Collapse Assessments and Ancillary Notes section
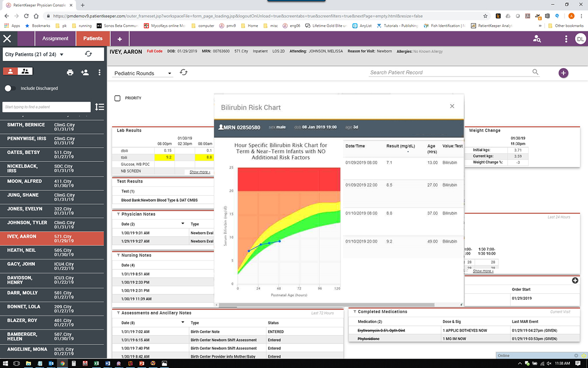 pos(118,313)
